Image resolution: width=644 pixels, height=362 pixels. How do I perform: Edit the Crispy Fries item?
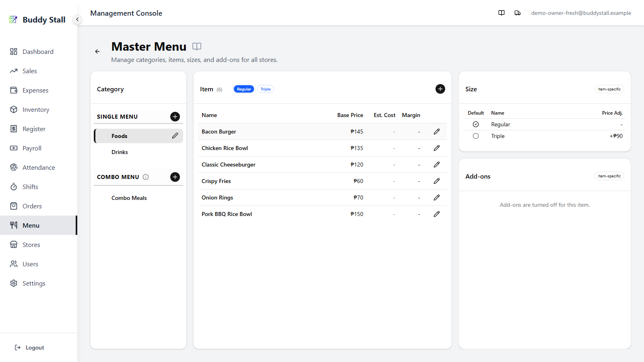[x=437, y=181]
